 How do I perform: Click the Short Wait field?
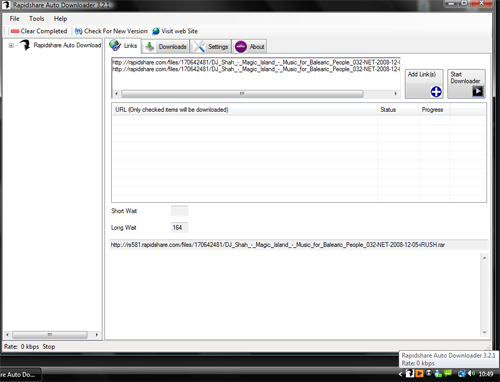coord(179,211)
